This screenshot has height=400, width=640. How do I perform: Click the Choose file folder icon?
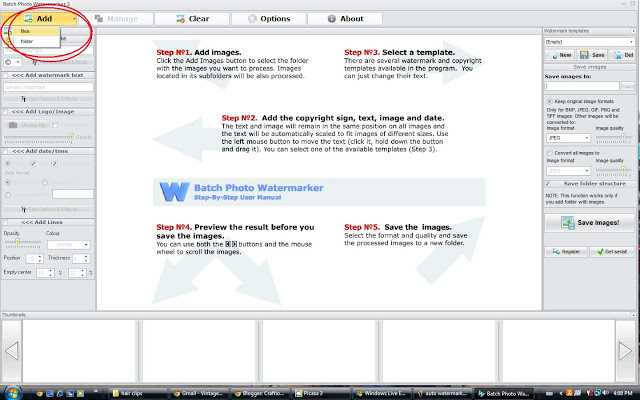[x=13, y=125]
